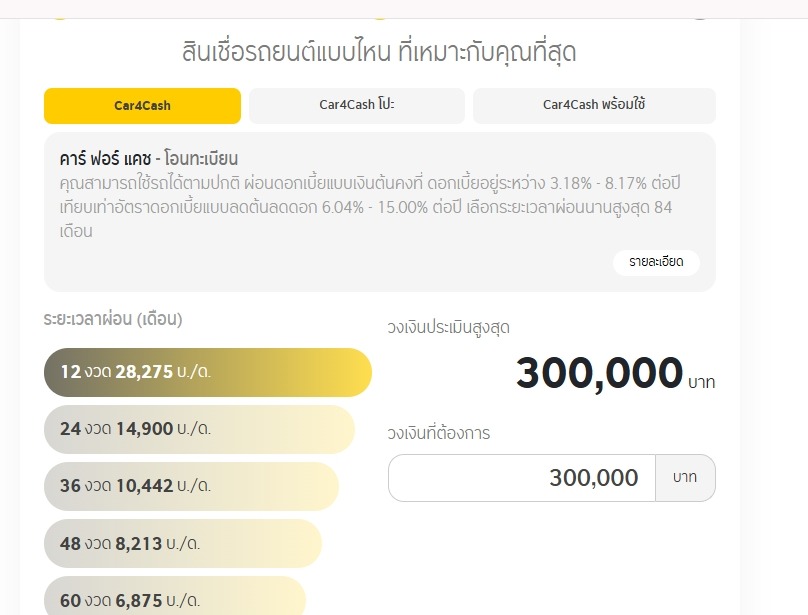Click the บาท text beside 300,000 heading
Viewport: 808px width, 615px height.
[701, 382]
